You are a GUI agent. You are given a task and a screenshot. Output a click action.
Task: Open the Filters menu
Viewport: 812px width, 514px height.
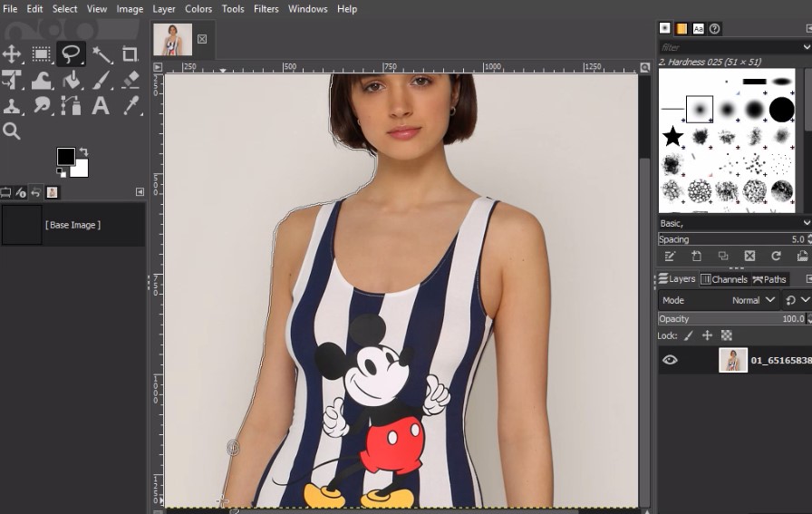tap(266, 9)
